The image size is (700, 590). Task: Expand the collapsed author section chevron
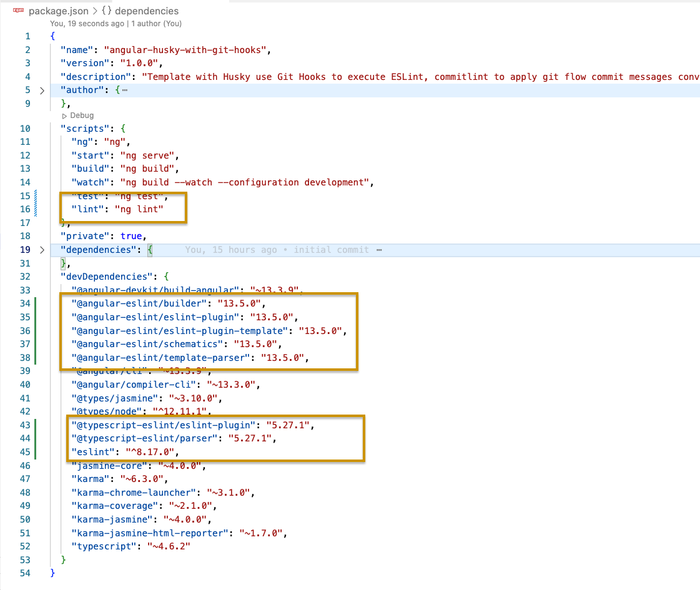pyautogui.click(x=42, y=90)
